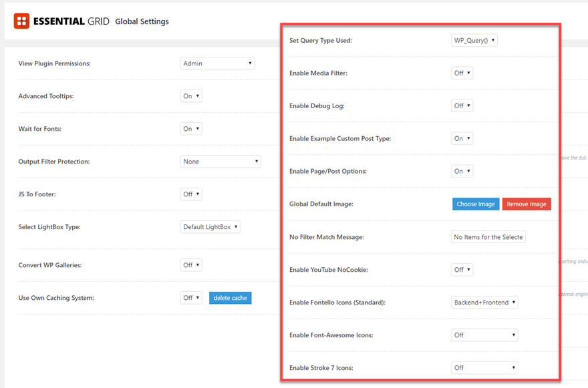Screen dimensions: 588x388
Task: Open the Convert WP Galleries dropdown
Action: pos(191,265)
